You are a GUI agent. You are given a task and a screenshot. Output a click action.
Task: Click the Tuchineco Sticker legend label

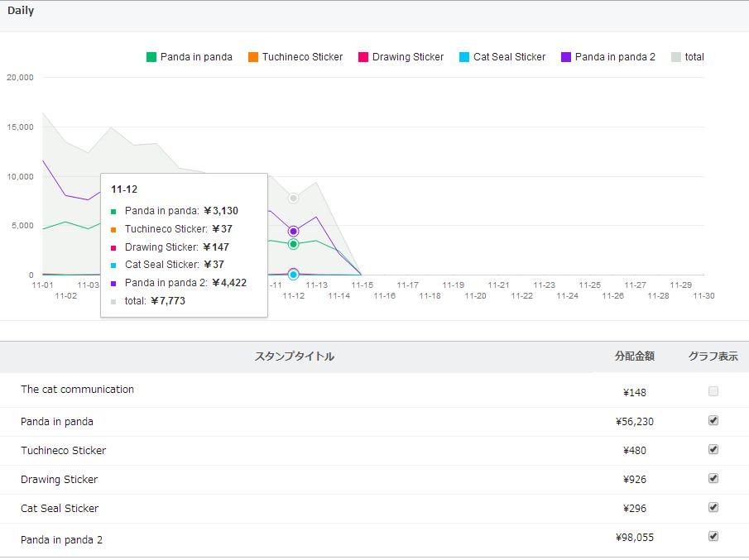click(x=302, y=57)
